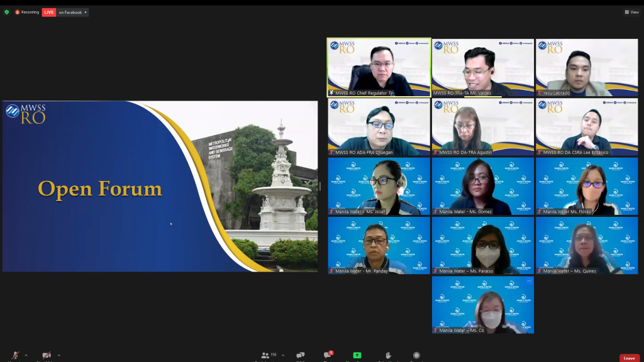644x362 pixels.
Task: Click the green encryption shield icon
Action: [6, 13]
